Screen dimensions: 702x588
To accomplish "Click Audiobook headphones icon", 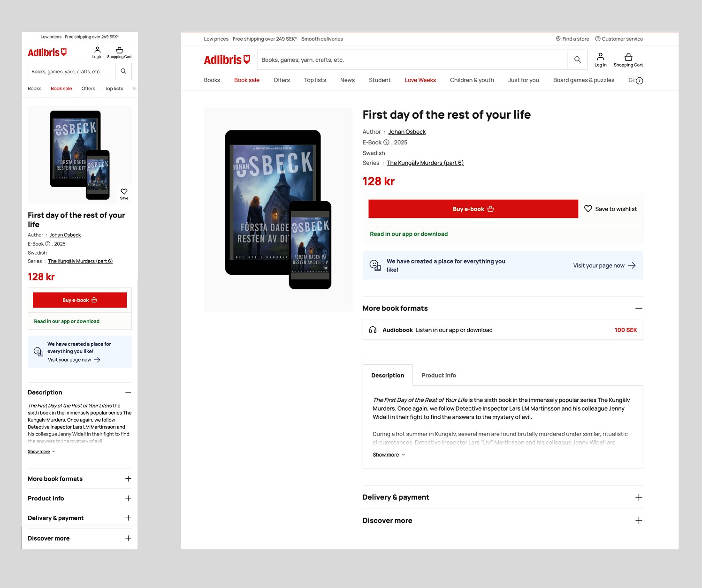I will point(373,330).
